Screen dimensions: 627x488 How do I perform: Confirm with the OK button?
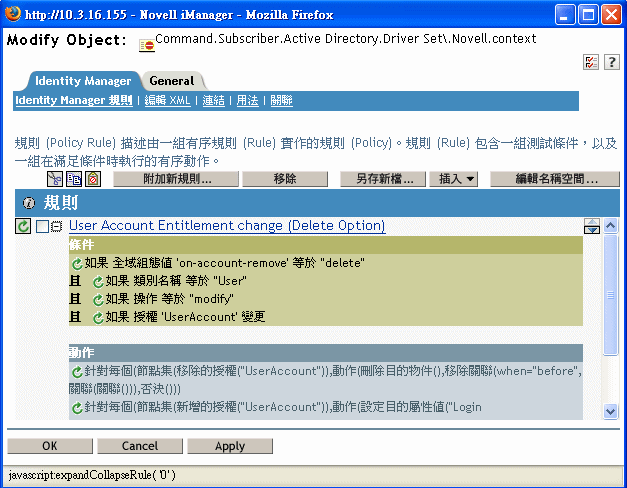point(50,446)
